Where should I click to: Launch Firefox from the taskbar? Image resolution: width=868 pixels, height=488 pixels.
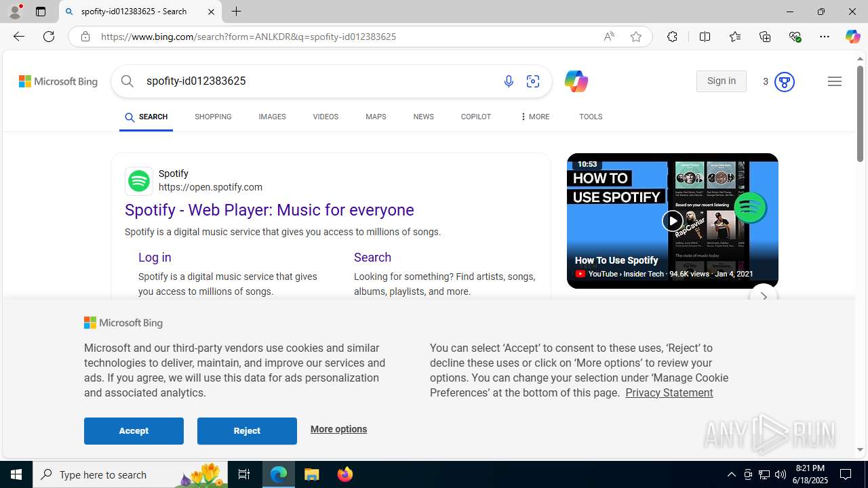coord(345,474)
